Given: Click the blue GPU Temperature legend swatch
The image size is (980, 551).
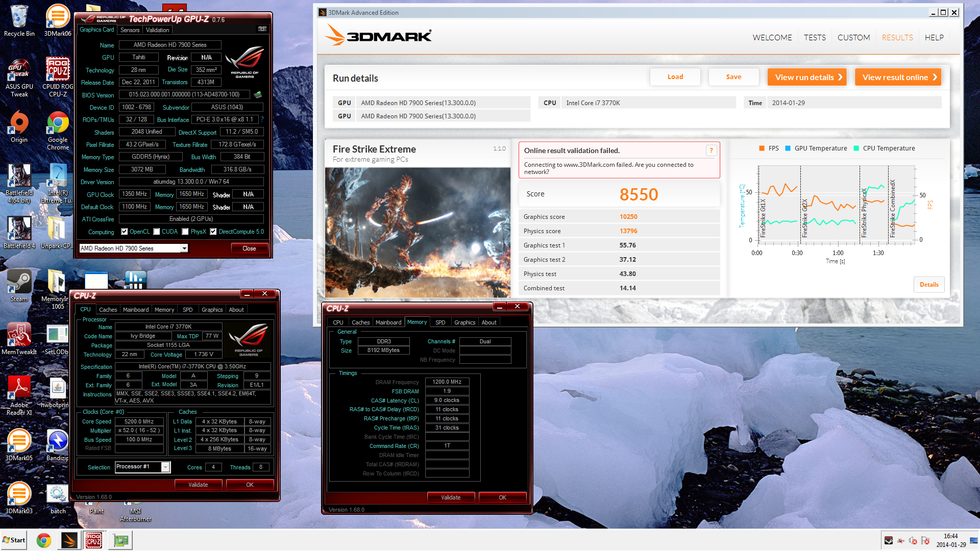Looking at the screenshot, I should pos(788,148).
